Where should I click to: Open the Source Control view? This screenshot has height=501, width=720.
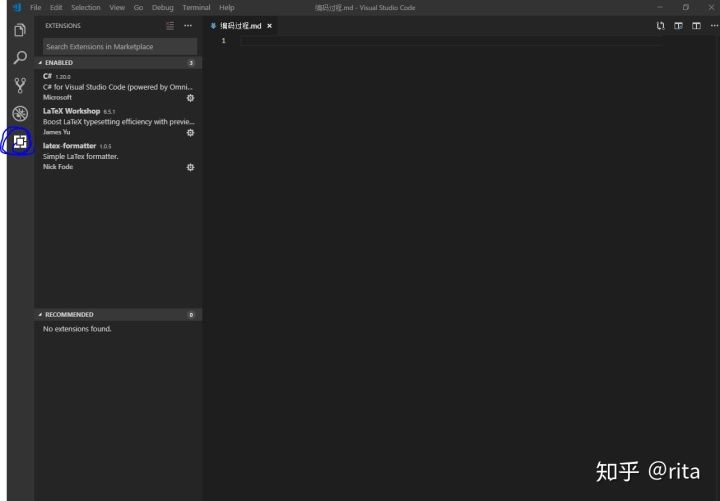click(20, 85)
